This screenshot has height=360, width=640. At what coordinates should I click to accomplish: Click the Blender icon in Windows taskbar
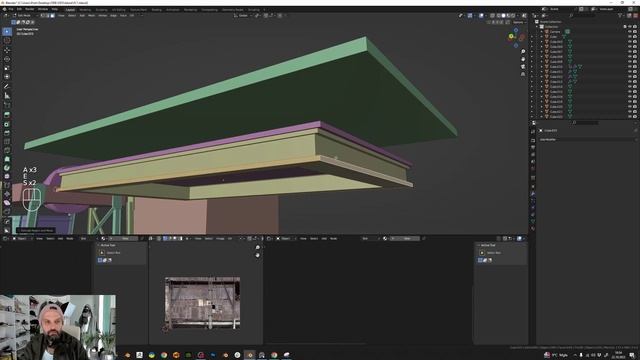250,355
